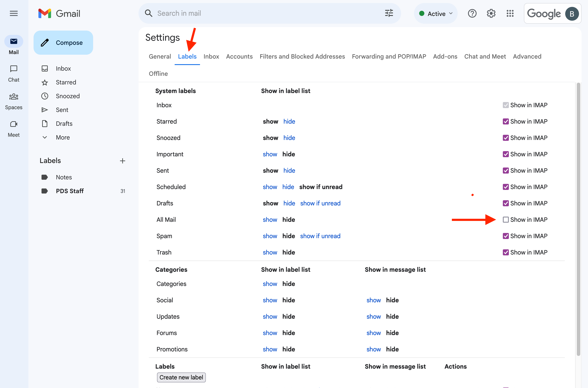588x388 pixels.
Task: Open the Forwarding and POP/IMAP tab
Action: point(389,56)
